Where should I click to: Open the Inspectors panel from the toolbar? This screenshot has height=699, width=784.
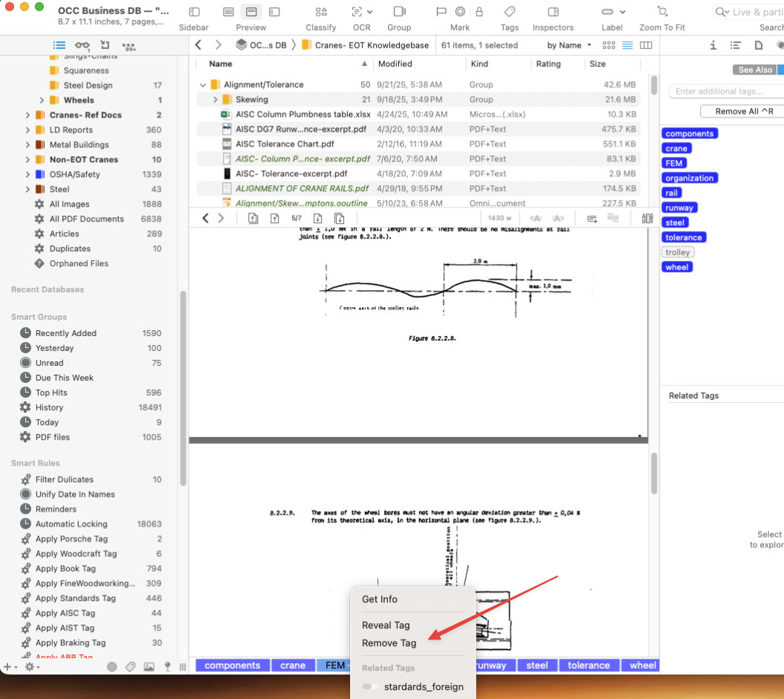pos(553,12)
